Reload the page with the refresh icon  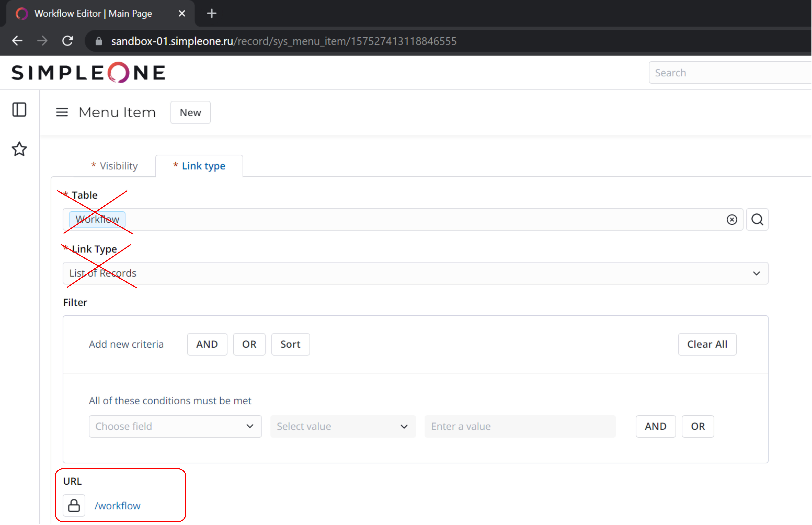click(x=67, y=41)
